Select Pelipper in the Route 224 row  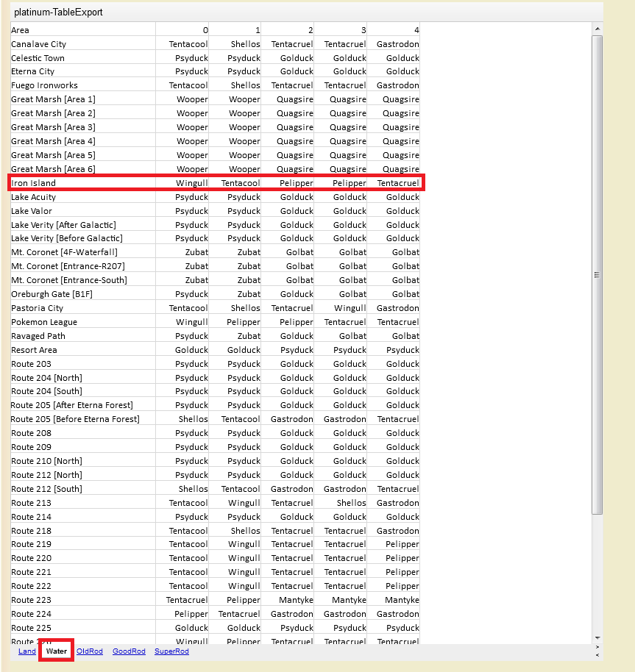pos(182,614)
